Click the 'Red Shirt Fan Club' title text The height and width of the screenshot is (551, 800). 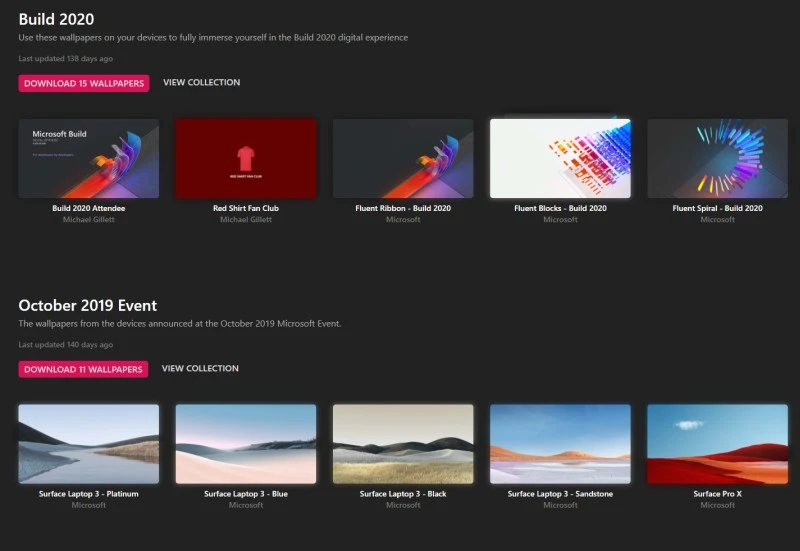246,208
